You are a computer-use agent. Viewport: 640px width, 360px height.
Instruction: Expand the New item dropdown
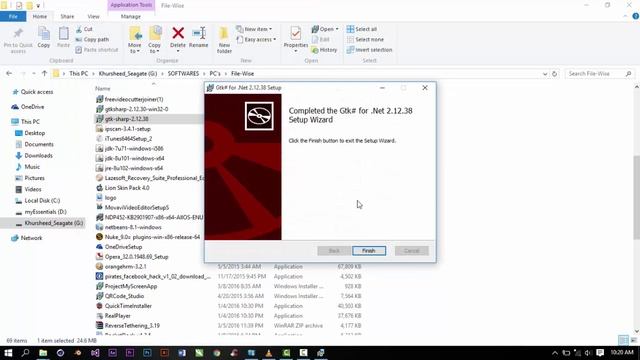pyautogui.click(x=254, y=29)
